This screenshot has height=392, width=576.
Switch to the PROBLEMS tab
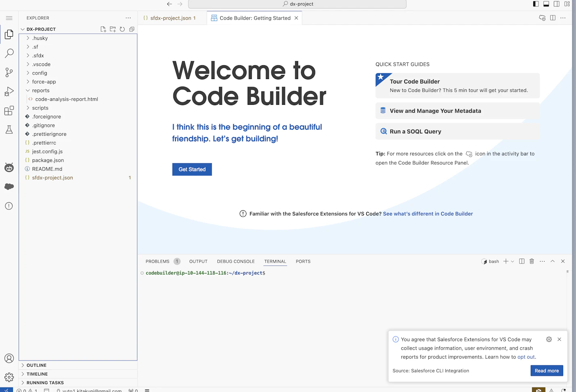point(157,261)
